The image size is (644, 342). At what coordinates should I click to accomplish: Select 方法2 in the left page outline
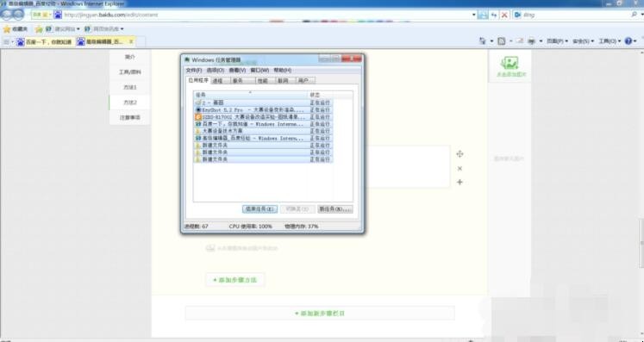(x=130, y=103)
